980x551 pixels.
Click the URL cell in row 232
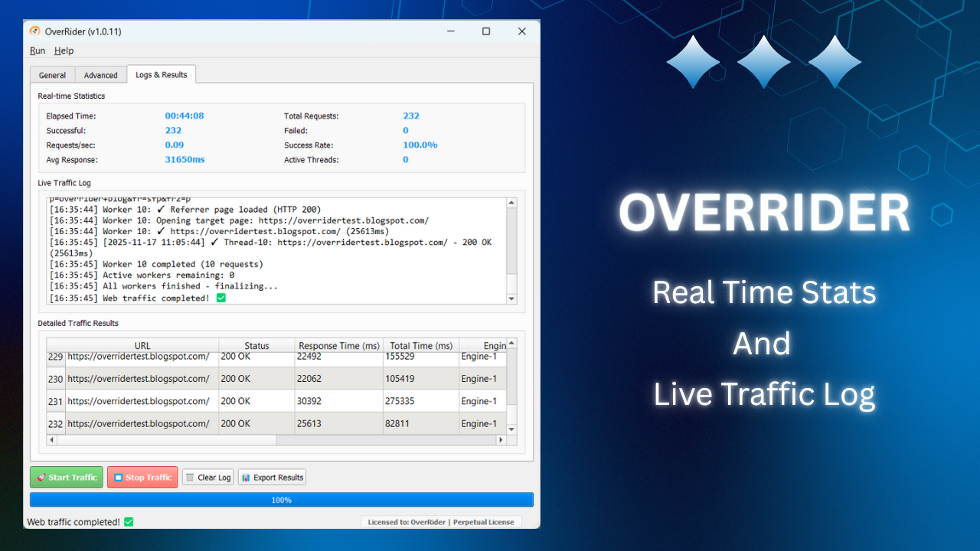(x=142, y=423)
